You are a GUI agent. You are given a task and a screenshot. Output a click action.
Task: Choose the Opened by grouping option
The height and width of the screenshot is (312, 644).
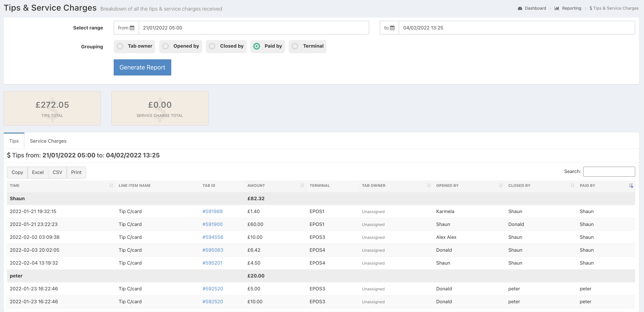[165, 46]
